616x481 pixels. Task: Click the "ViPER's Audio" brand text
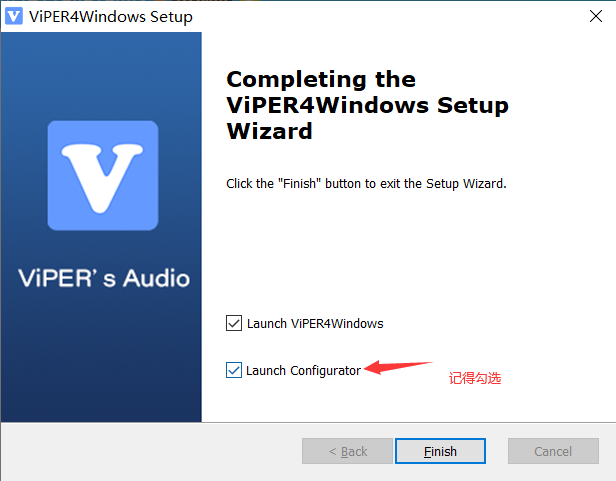tap(104, 278)
